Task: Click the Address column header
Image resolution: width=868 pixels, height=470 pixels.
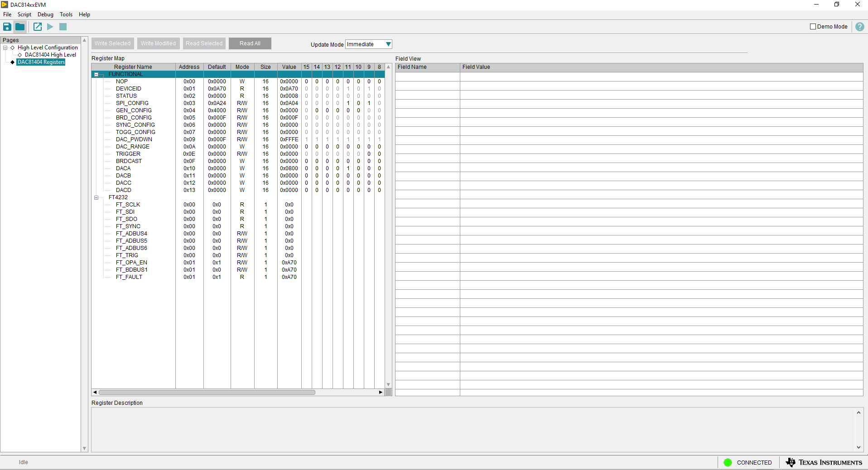Action: 189,67
